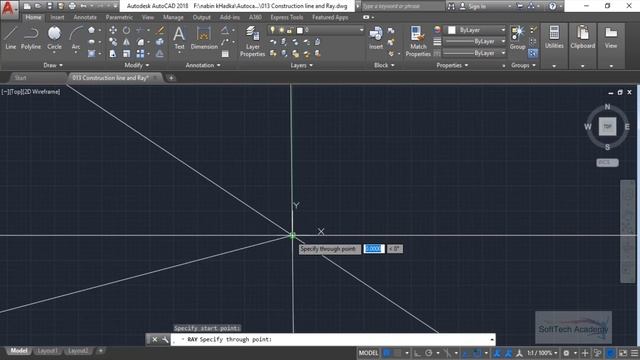The image size is (640, 360).
Task: Select the Line draw tool
Action: tap(11, 38)
